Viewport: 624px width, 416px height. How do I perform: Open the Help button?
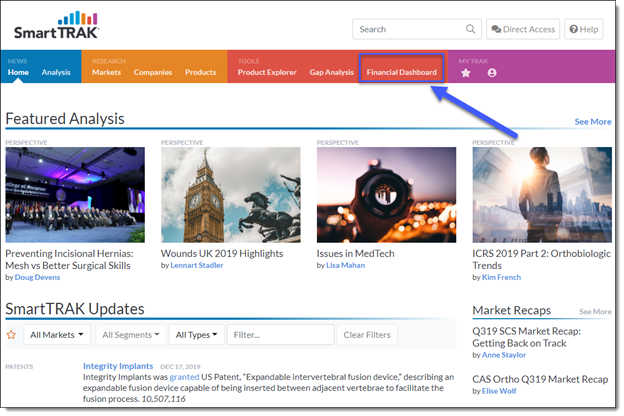(584, 29)
